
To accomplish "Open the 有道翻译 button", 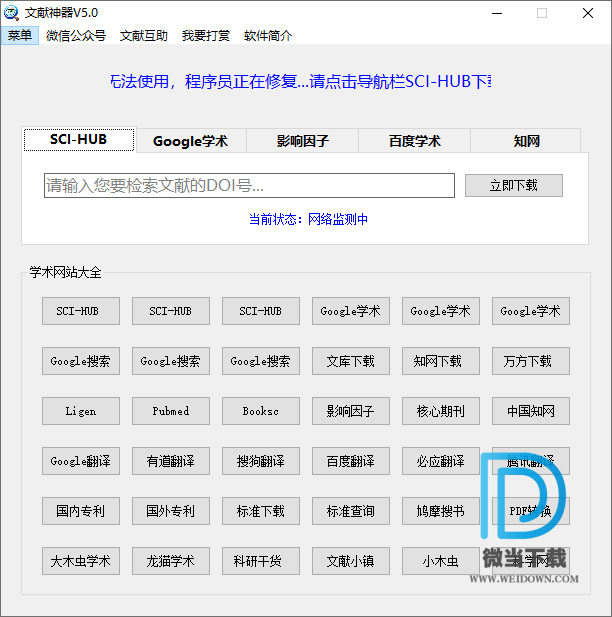I will coord(171,461).
